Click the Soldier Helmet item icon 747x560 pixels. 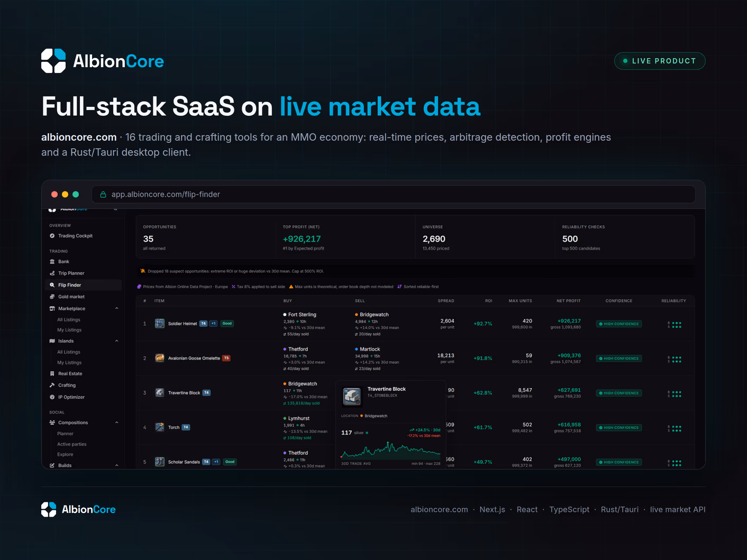pyautogui.click(x=159, y=324)
